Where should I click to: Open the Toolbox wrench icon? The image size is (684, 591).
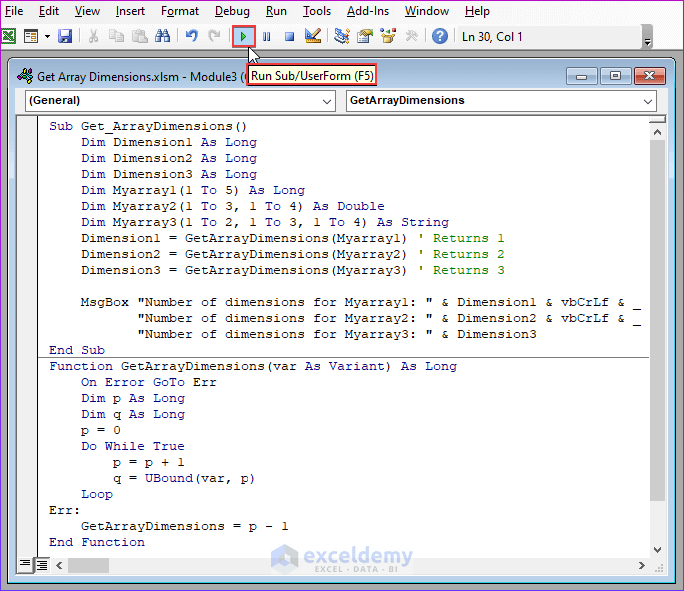[x=411, y=36]
